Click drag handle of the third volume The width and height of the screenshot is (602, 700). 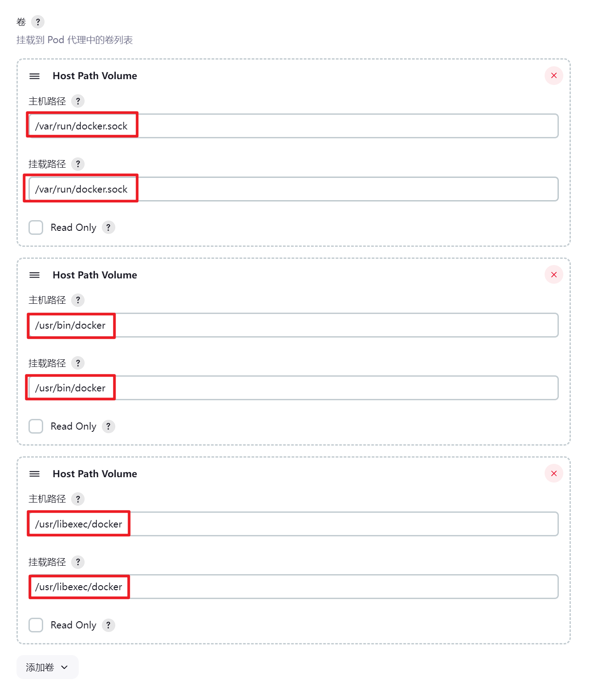(x=35, y=474)
